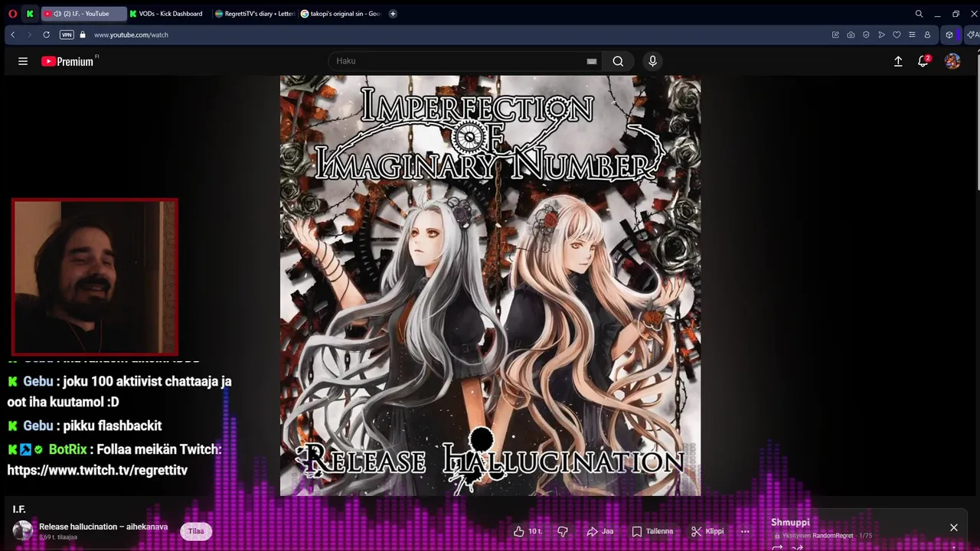This screenshot has height=551, width=980.
Task: Create a clip with Klippi button
Action: 707,531
